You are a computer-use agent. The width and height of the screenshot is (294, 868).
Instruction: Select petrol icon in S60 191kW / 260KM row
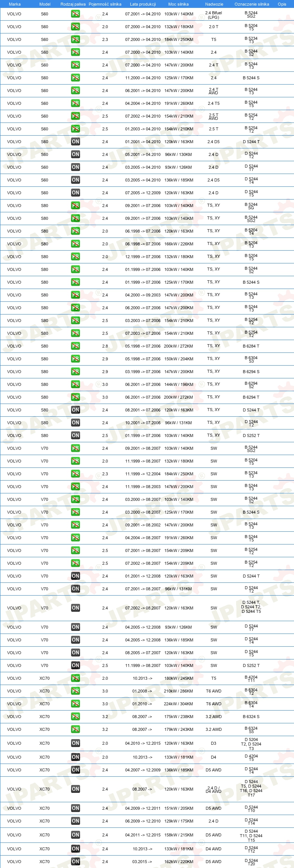coord(75,103)
